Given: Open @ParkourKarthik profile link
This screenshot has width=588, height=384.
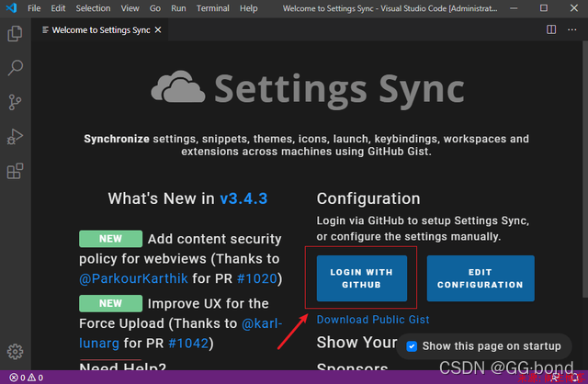Looking at the screenshot, I should (x=133, y=278).
